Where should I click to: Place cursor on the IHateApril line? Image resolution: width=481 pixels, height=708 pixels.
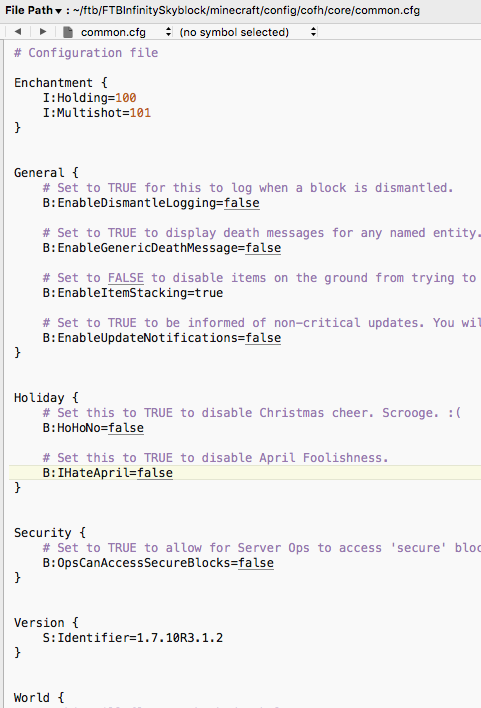pyautogui.click(x=245, y=473)
